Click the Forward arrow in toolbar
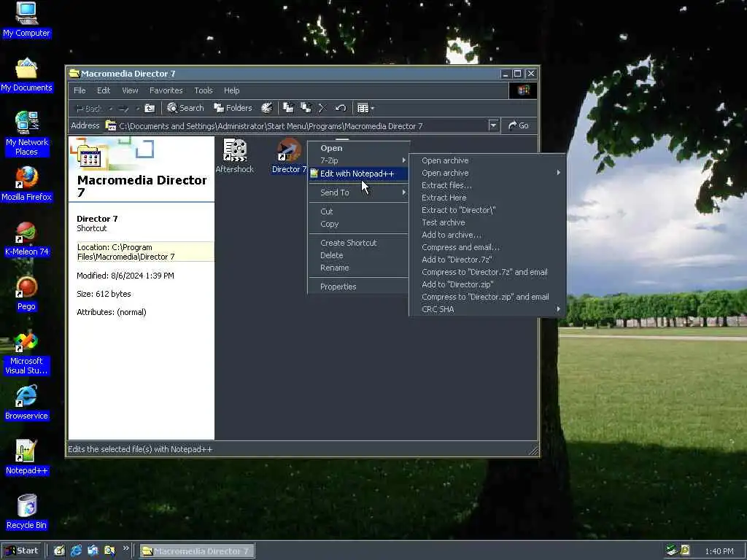Screen dimensions: 747x560 (x=123, y=109)
